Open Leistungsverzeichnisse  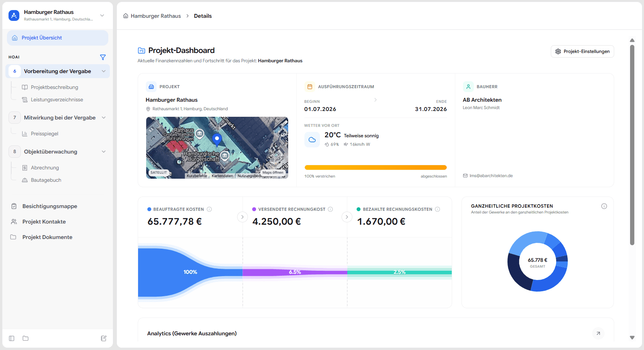click(57, 100)
